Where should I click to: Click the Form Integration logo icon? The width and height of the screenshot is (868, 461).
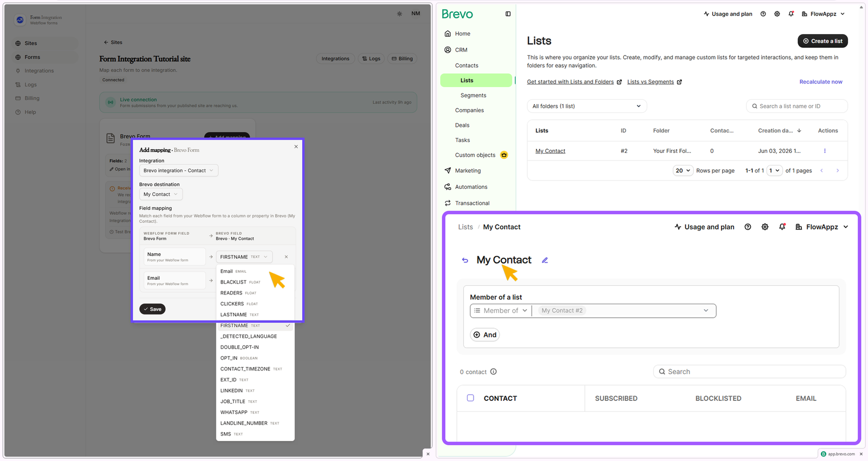[x=20, y=20]
